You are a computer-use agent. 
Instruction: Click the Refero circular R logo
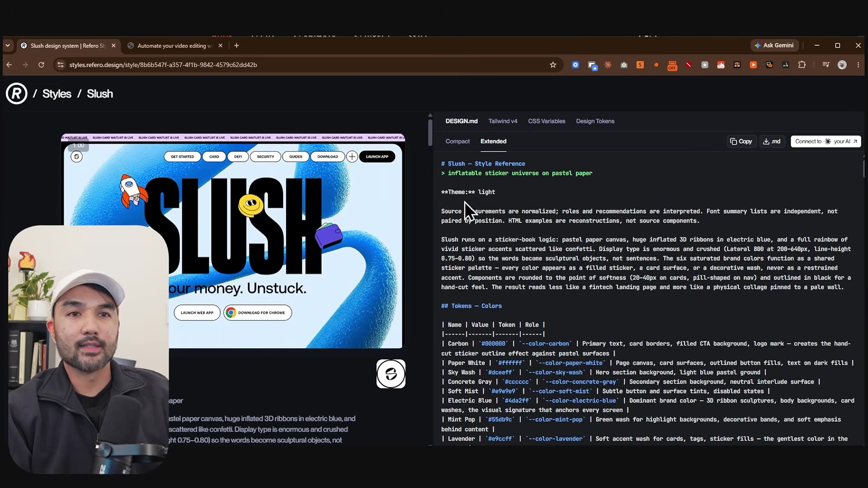(x=17, y=94)
